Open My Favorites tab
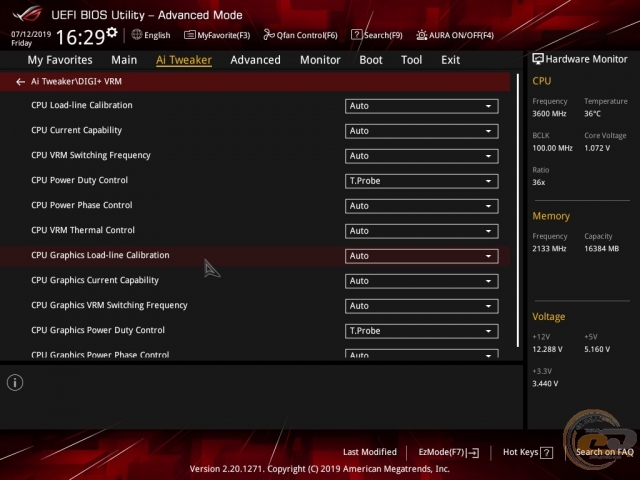Image resolution: width=640 pixels, height=480 pixels. [60, 60]
